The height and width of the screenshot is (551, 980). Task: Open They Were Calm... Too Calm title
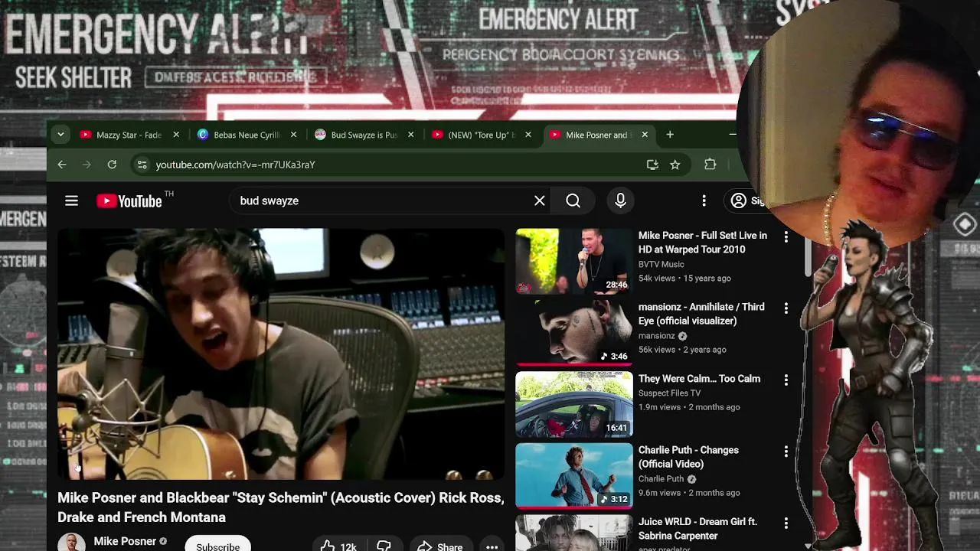tap(699, 379)
